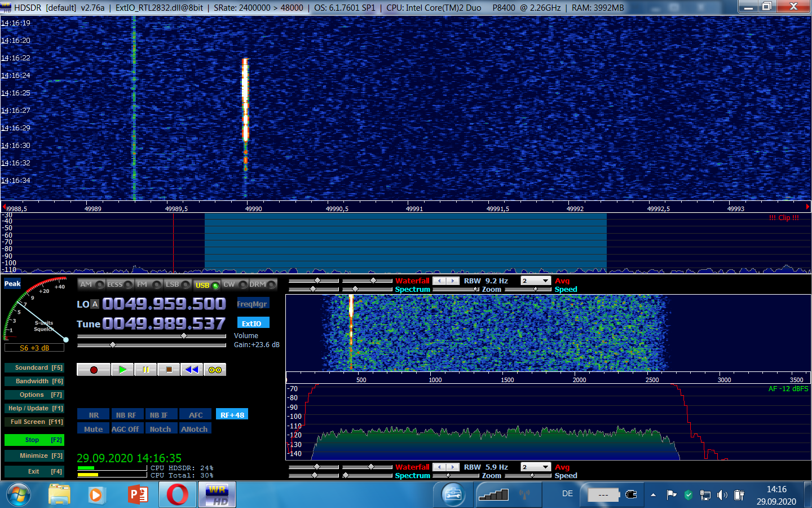Open PowerPoint from taskbar
Image resolution: width=812 pixels, height=508 pixels.
(138, 495)
